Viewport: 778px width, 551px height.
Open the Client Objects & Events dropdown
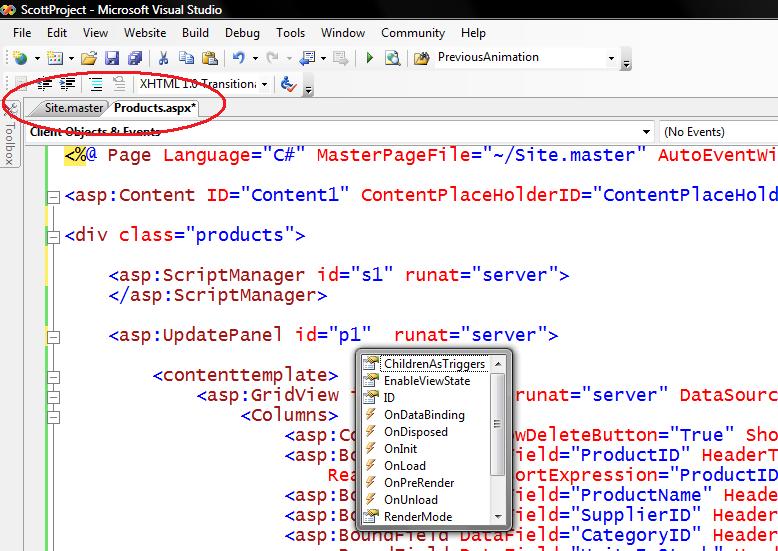(x=646, y=132)
